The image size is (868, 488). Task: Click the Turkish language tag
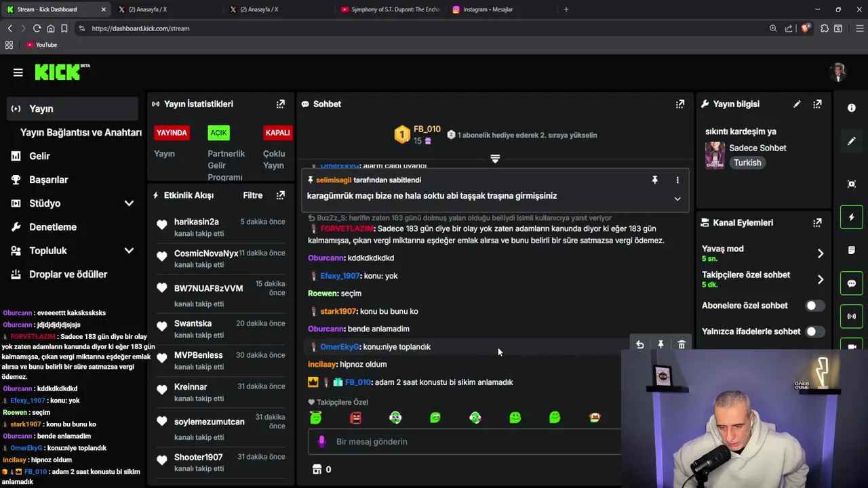click(747, 163)
